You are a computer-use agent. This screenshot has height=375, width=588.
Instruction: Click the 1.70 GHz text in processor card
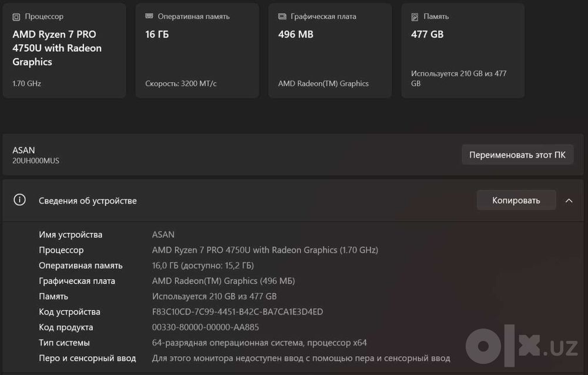tap(26, 83)
